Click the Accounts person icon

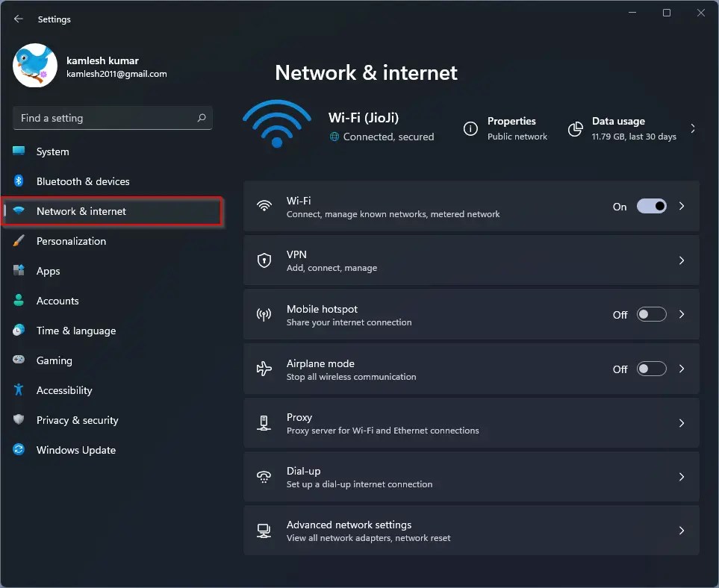19,300
